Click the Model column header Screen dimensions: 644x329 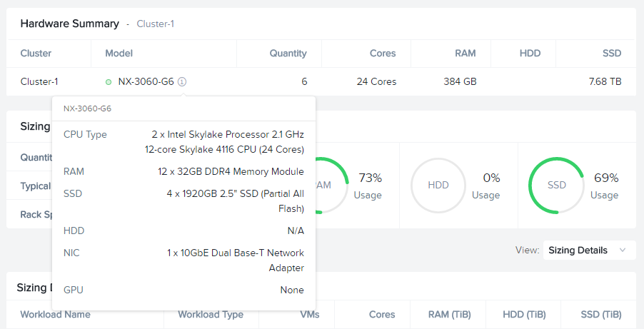click(119, 54)
